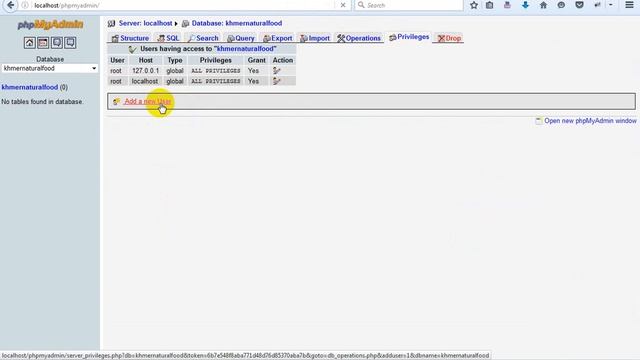The height and width of the screenshot is (360, 640).
Task: Open the downloads arrow icon
Action: click(x=525, y=5)
